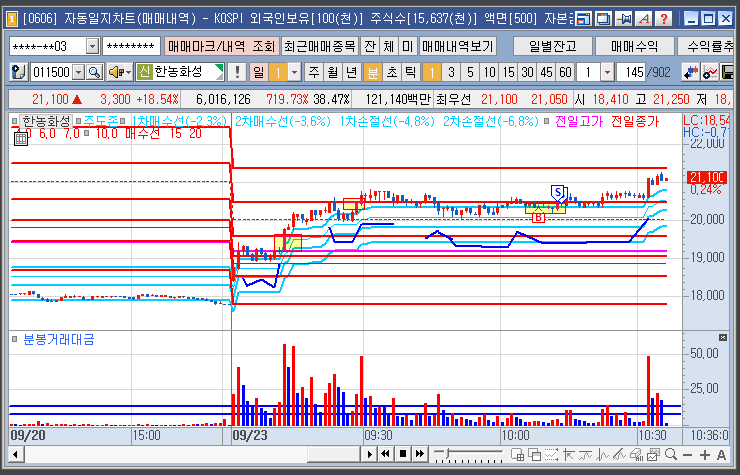Zoom in chart with the plus icon
The height and width of the screenshot is (475, 740).
[705, 455]
